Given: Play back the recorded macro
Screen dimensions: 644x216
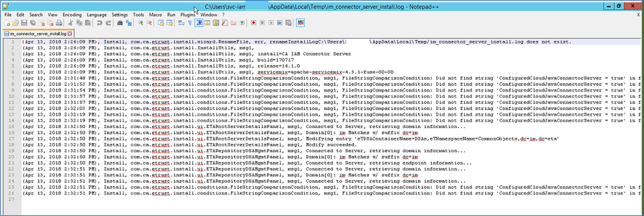Looking at the screenshot, I should pyautogui.click(x=271, y=23).
